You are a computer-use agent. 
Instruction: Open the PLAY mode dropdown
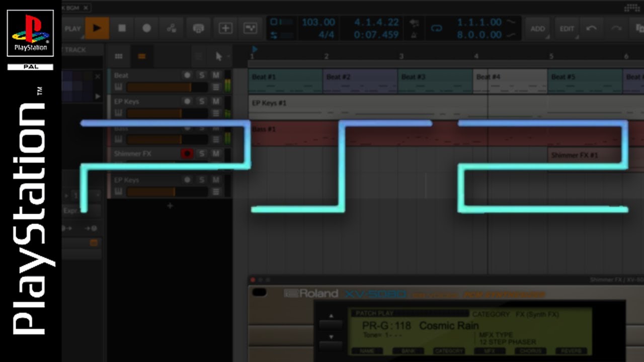tap(72, 29)
